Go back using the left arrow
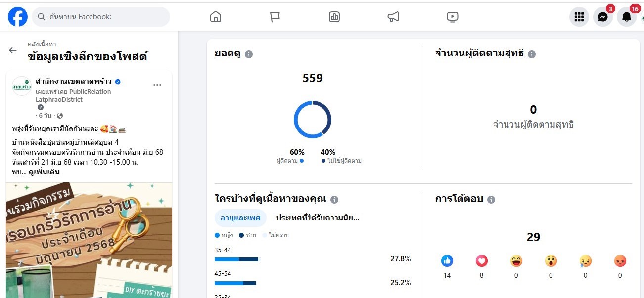Image resolution: width=644 pixels, height=298 pixels. (x=13, y=50)
